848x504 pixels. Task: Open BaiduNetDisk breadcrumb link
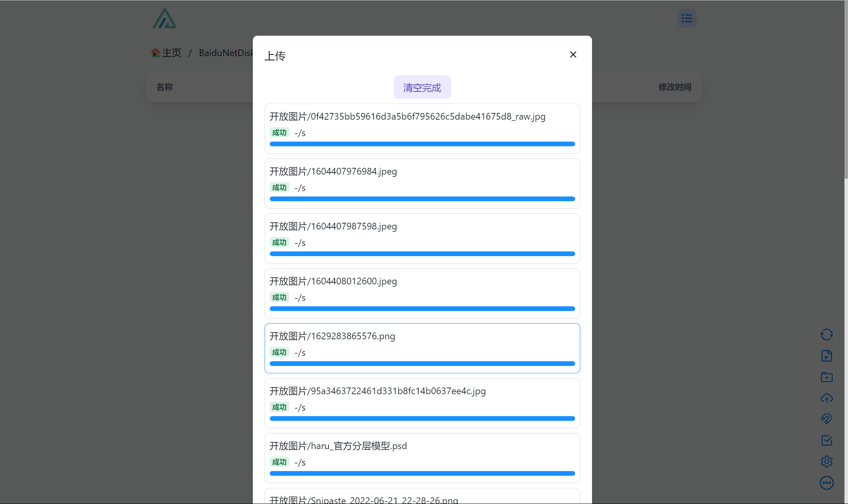pos(226,53)
